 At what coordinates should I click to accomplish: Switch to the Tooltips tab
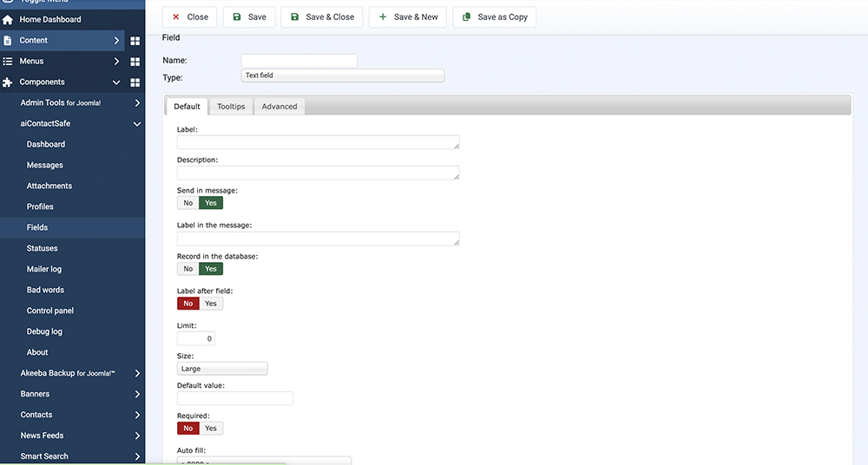[x=231, y=107]
